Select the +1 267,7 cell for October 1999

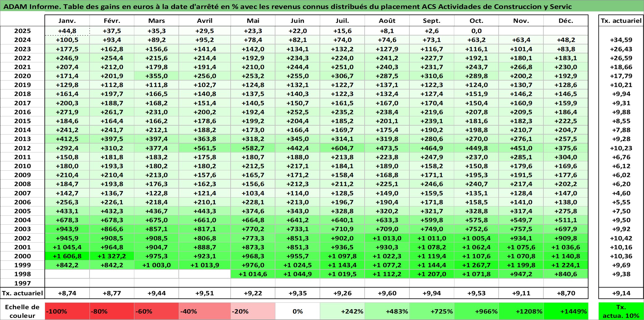pyautogui.click(x=476, y=265)
